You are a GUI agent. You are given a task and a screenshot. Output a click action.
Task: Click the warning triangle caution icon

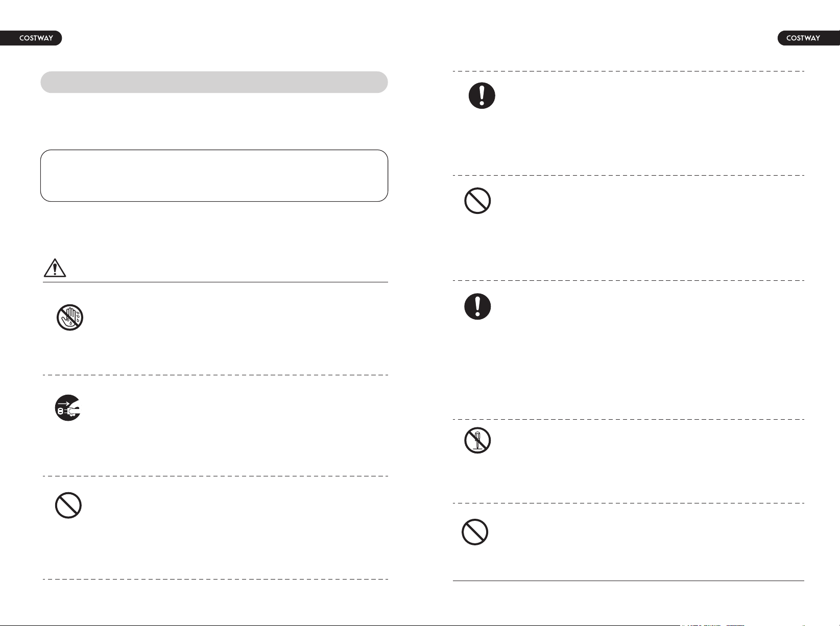55,268
